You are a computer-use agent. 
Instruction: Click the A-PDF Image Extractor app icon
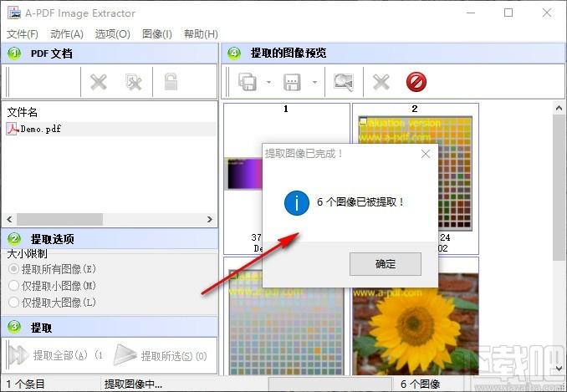14,13
